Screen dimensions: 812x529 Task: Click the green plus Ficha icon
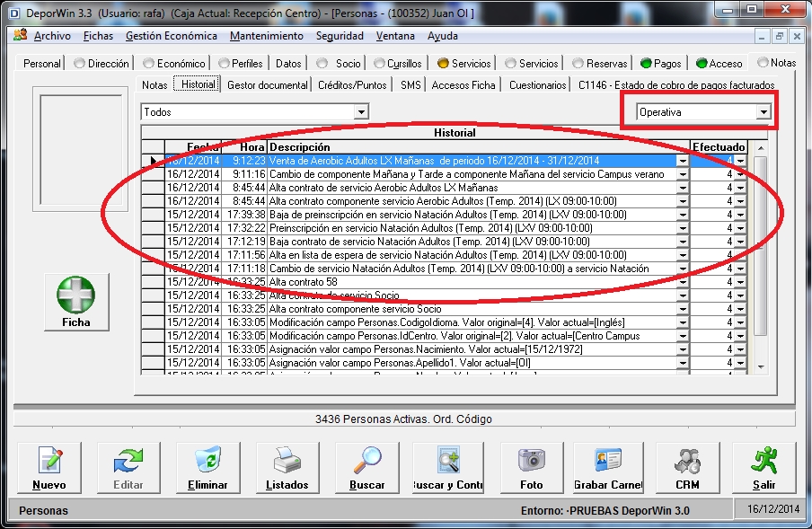click(76, 295)
